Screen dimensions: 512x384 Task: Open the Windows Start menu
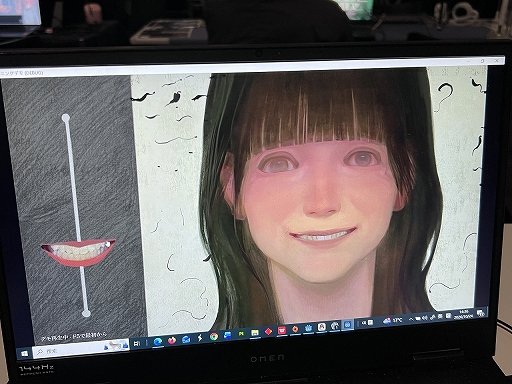24,353
